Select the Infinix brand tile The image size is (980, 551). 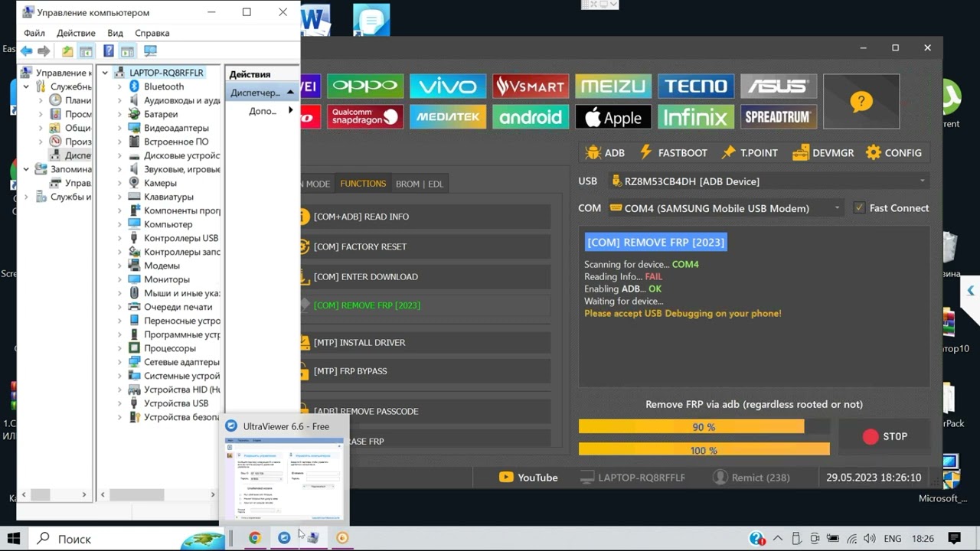pos(696,116)
